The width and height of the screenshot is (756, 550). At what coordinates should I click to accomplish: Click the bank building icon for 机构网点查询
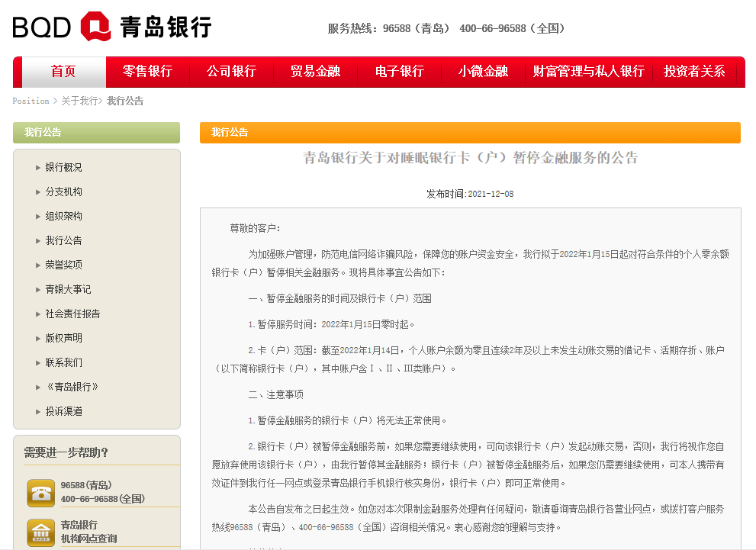pos(41,532)
